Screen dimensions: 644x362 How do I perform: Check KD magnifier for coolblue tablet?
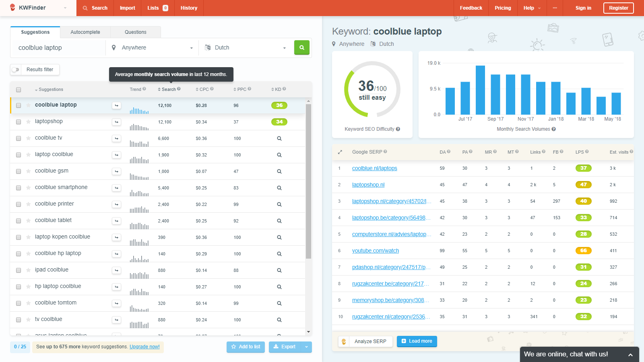point(279,221)
